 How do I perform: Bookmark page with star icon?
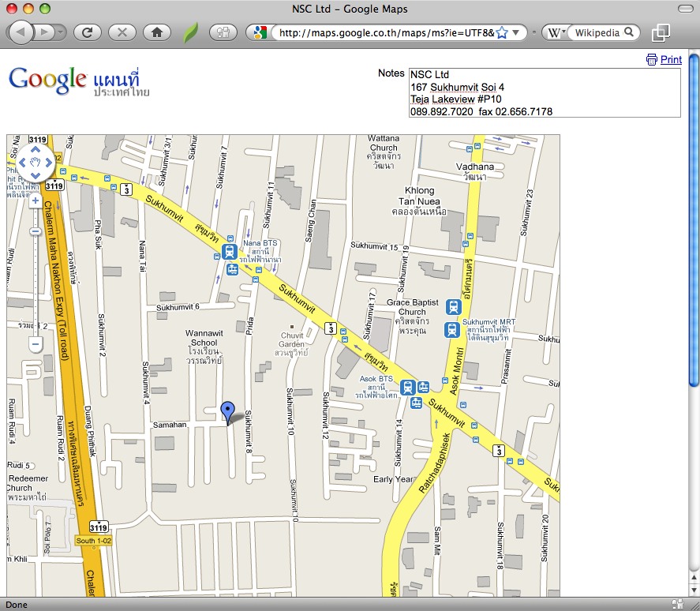click(x=502, y=32)
